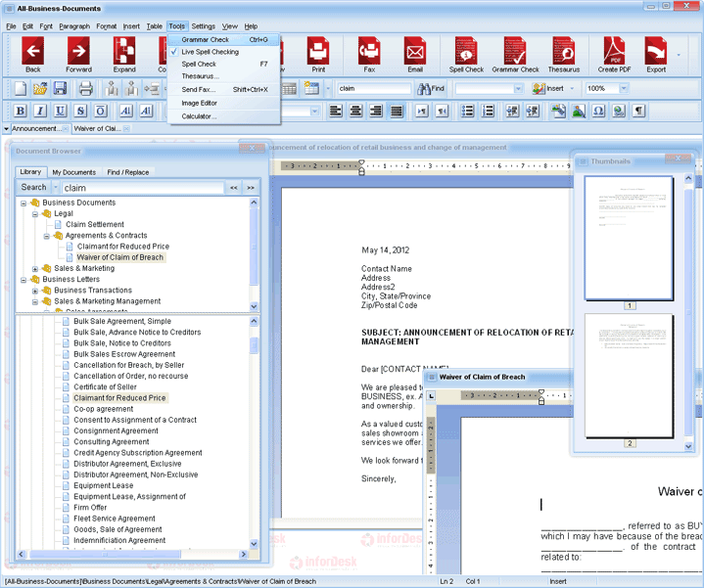Toggle justified text alignment
704x588 pixels.
(x=396, y=111)
